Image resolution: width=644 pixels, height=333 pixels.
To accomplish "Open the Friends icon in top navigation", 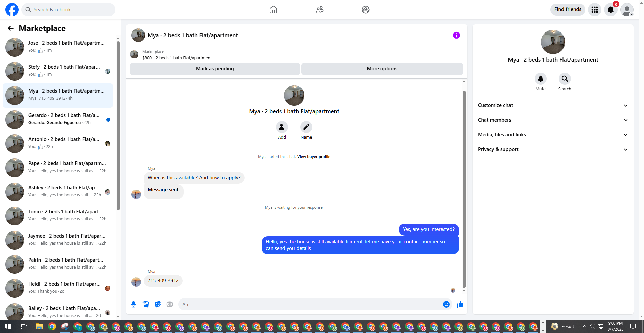I will [x=320, y=10].
